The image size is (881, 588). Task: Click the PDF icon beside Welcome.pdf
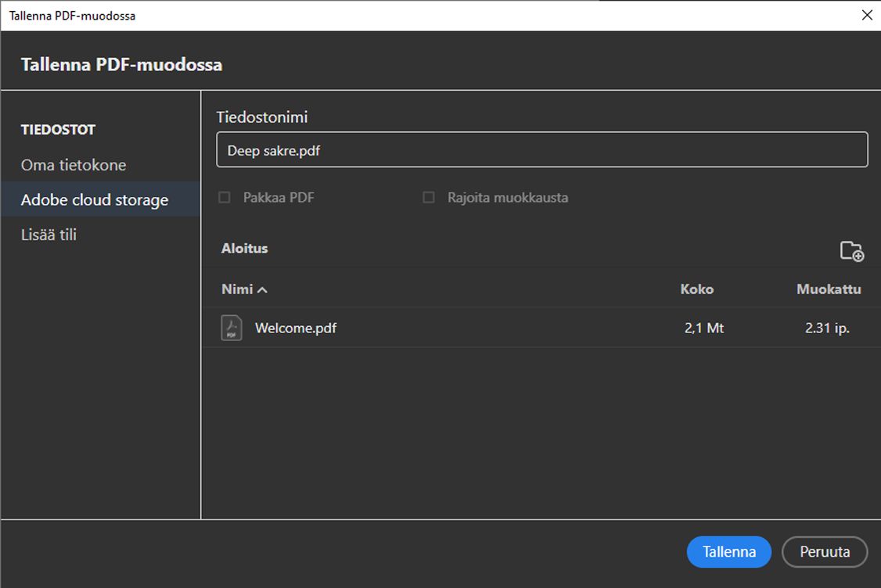pos(231,328)
